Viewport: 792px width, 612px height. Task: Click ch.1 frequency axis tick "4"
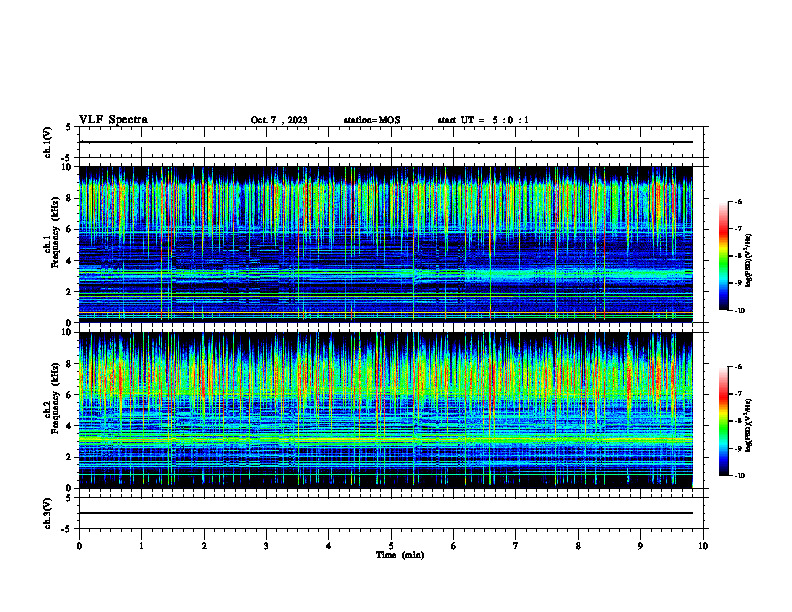[70, 261]
